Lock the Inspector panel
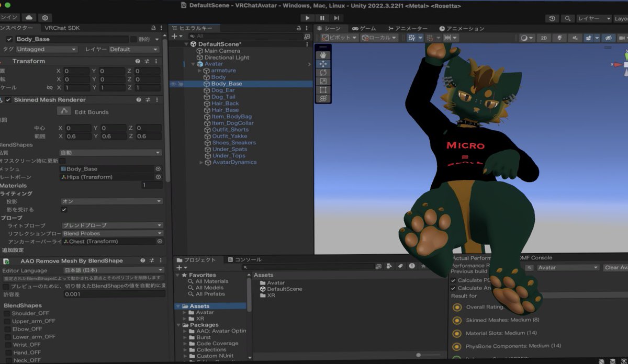This screenshot has height=364, width=628. point(153,28)
